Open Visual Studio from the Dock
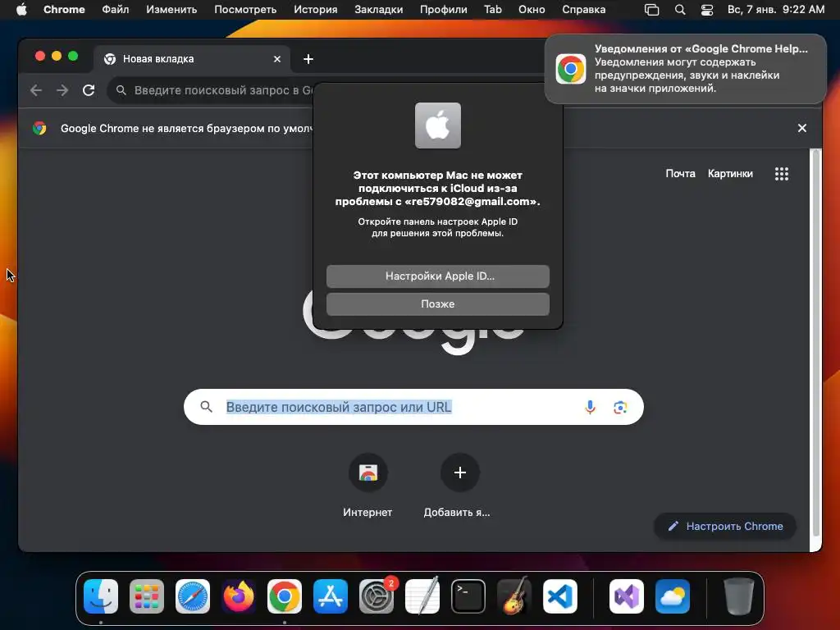The image size is (840, 630). [626, 596]
